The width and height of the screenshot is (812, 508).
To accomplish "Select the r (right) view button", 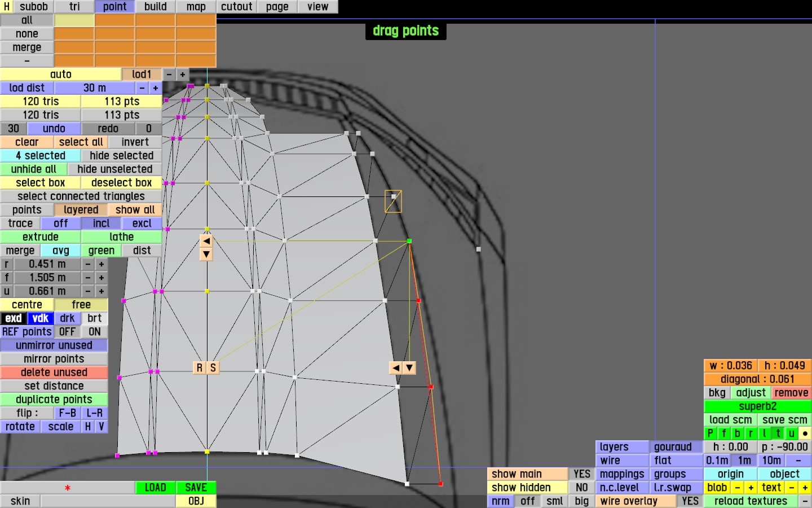I will (751, 433).
